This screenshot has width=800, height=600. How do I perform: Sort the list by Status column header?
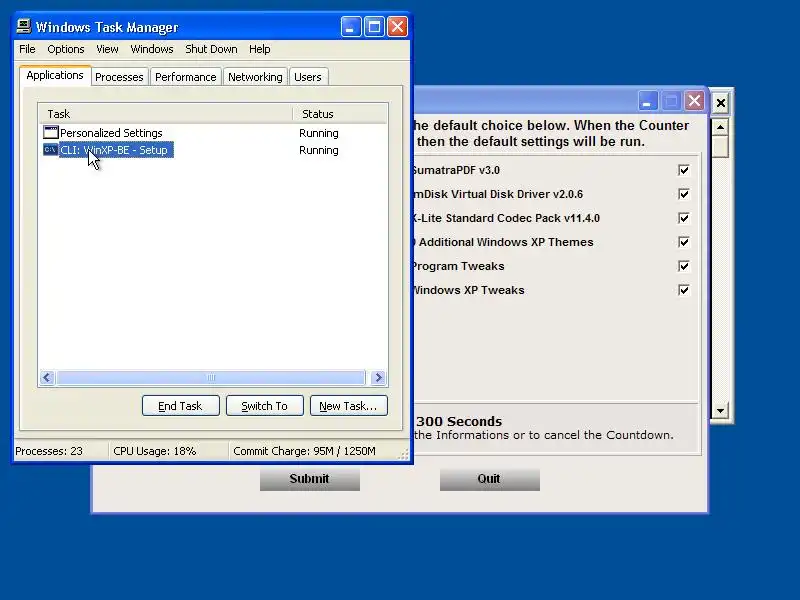[x=340, y=114]
